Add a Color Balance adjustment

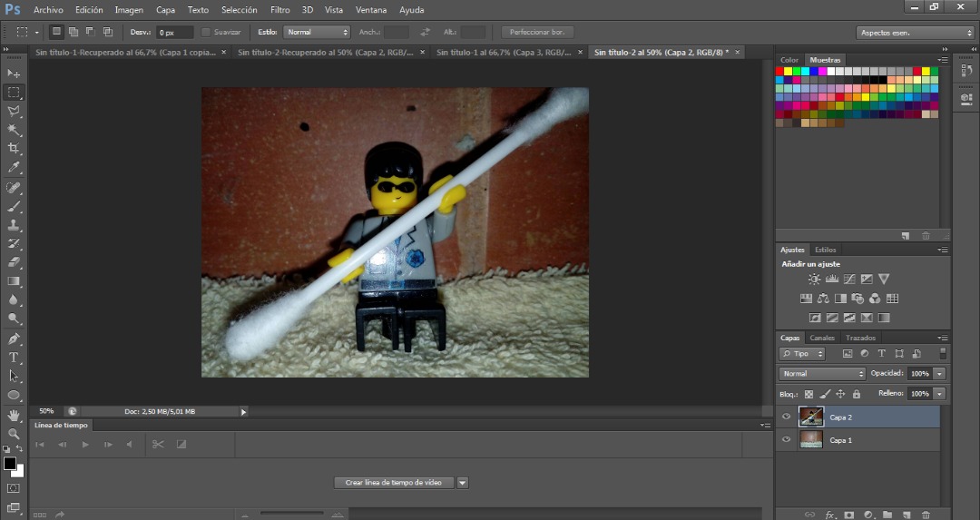coord(823,299)
